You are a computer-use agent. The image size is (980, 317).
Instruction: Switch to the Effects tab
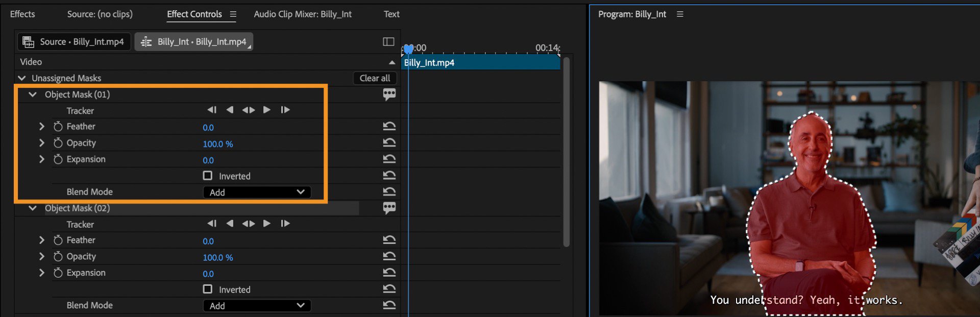22,14
